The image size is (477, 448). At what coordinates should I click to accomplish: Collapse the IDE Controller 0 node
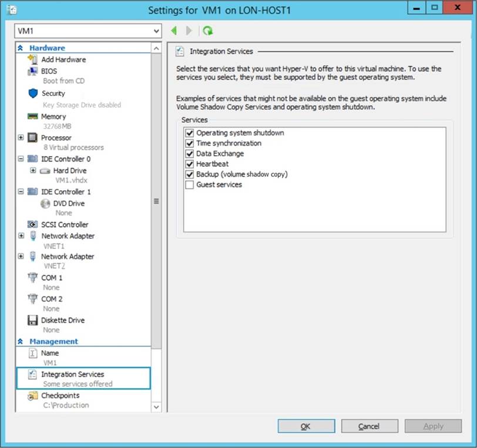[21, 159]
